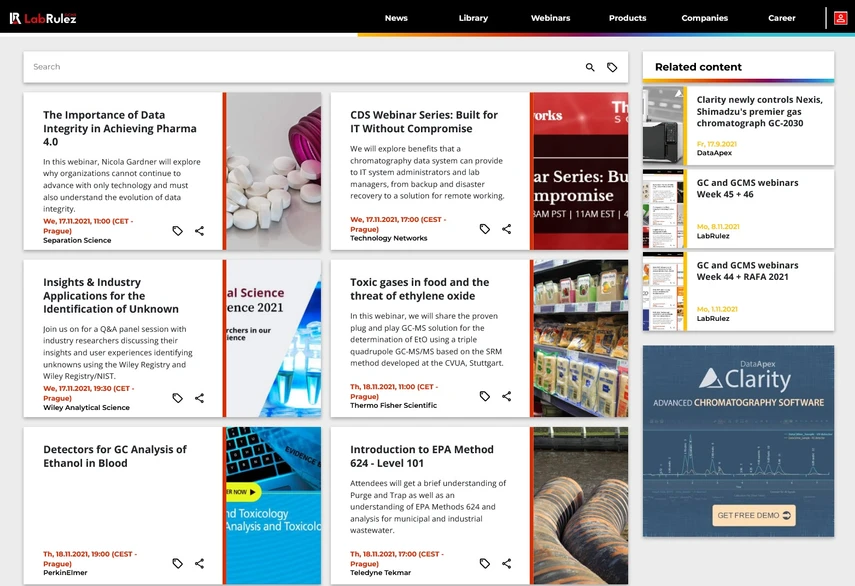The image size is (855, 586).
Task: Click the pills image thumbnail
Action: coord(274,171)
